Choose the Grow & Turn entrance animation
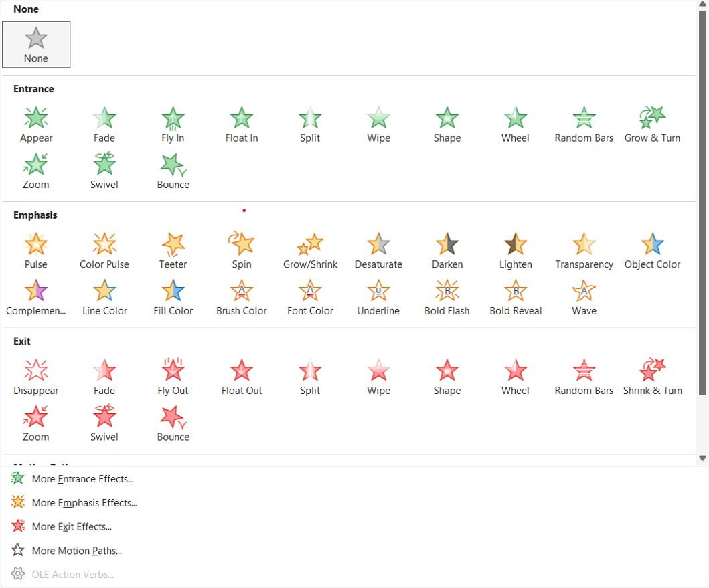Screen dimensions: 709x588 pyautogui.click(x=651, y=125)
